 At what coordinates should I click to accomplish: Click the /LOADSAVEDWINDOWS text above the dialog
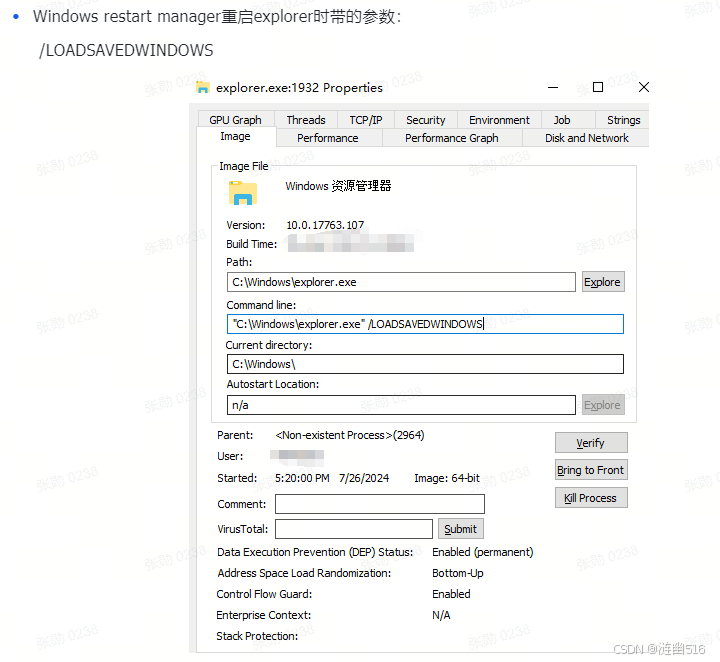coord(126,50)
